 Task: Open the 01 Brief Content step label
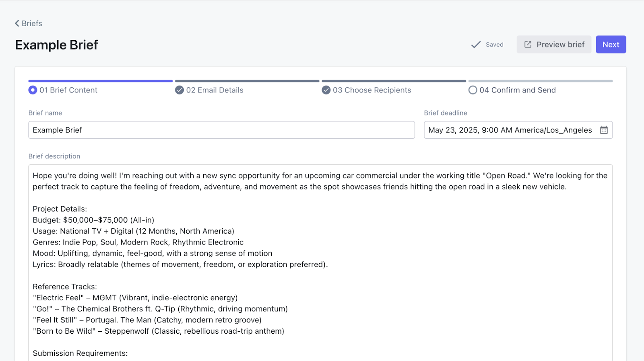68,90
